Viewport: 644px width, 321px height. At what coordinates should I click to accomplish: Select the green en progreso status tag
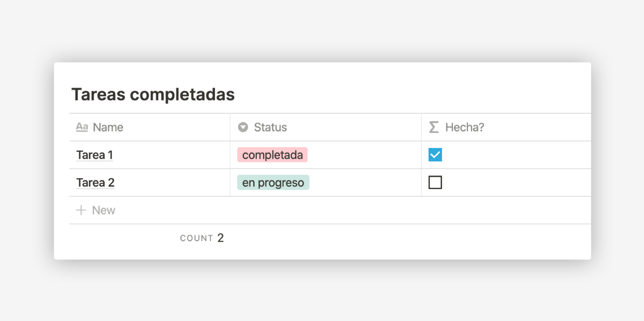pyautogui.click(x=273, y=182)
